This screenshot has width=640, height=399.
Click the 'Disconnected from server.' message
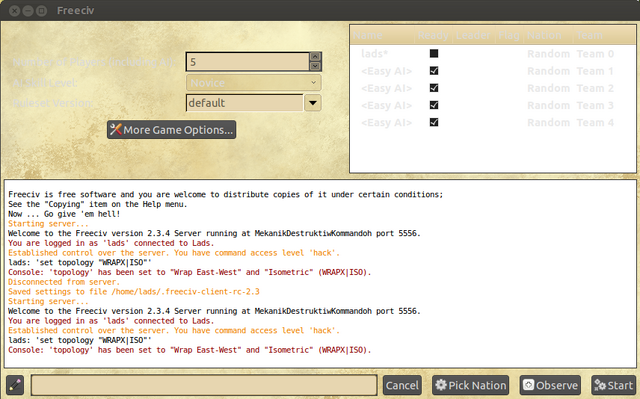(64, 282)
